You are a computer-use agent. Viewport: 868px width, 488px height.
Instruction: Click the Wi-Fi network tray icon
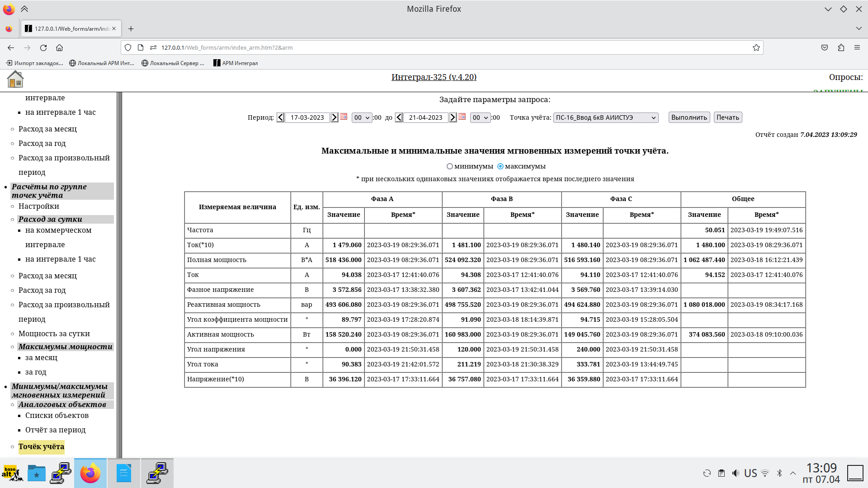pyautogui.click(x=765, y=473)
